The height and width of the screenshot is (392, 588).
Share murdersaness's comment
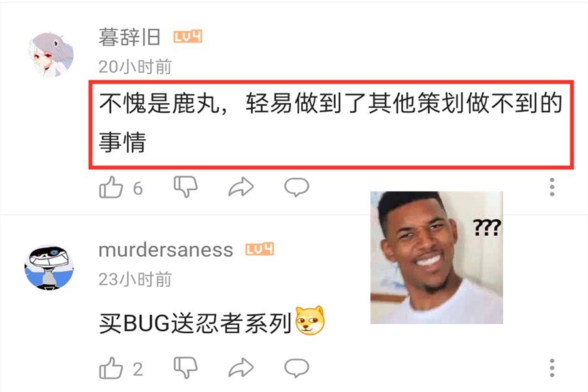click(241, 368)
